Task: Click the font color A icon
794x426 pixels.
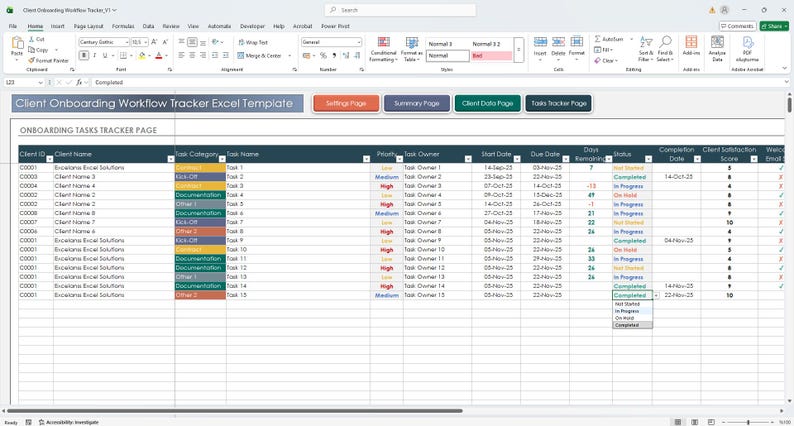Action: click(x=158, y=55)
